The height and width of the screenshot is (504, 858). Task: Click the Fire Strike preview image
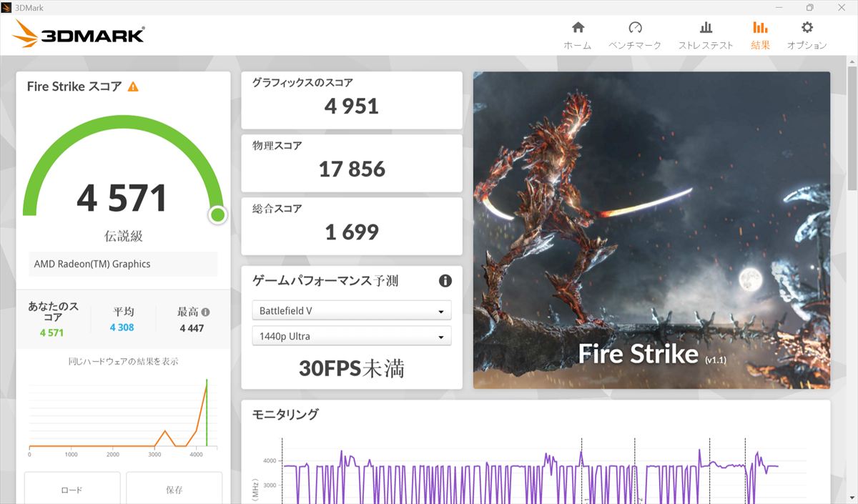(x=651, y=230)
